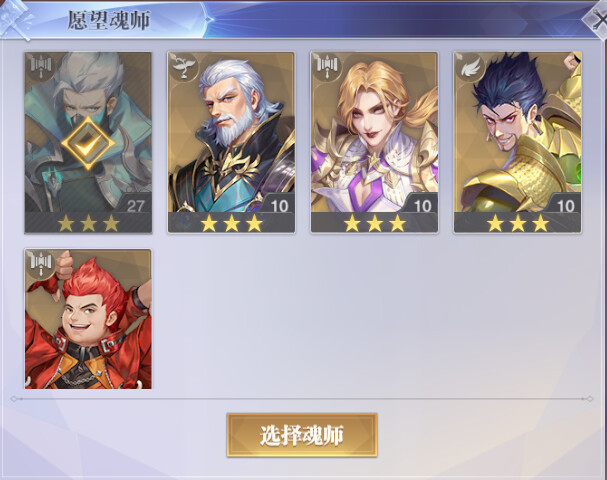Select the blue spiky-haired hero in gold armor
The image size is (607, 480).
coord(518,142)
